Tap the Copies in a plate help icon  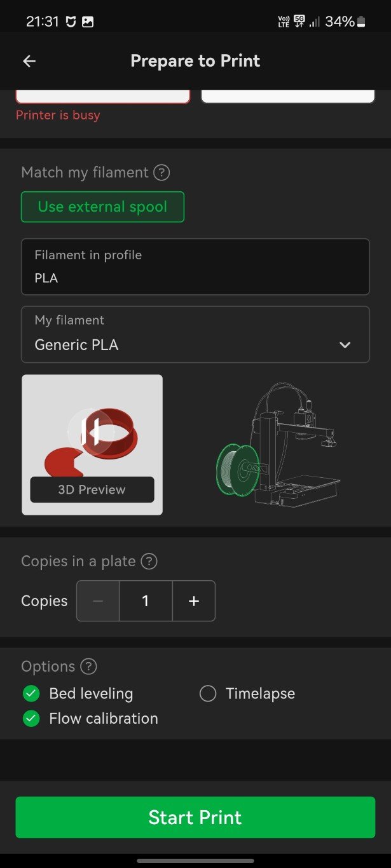[x=149, y=561]
